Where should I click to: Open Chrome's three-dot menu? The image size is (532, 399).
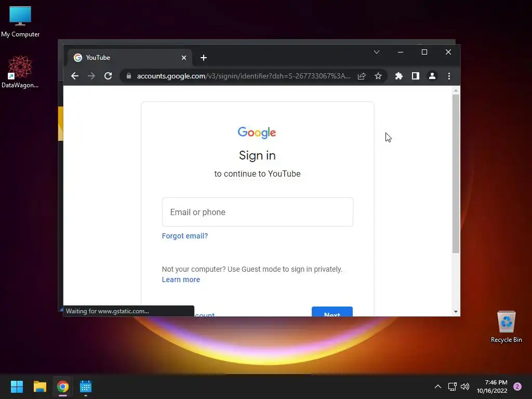point(449,76)
